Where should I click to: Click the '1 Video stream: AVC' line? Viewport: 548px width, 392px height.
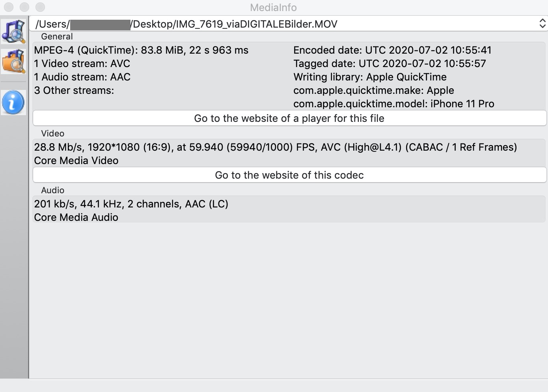point(82,64)
